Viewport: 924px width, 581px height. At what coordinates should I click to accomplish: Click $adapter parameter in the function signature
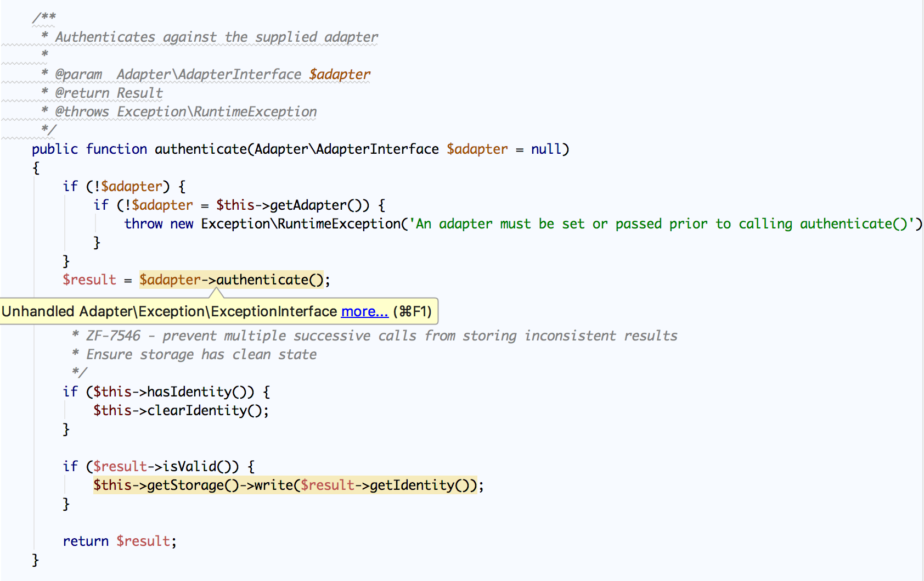click(x=477, y=149)
